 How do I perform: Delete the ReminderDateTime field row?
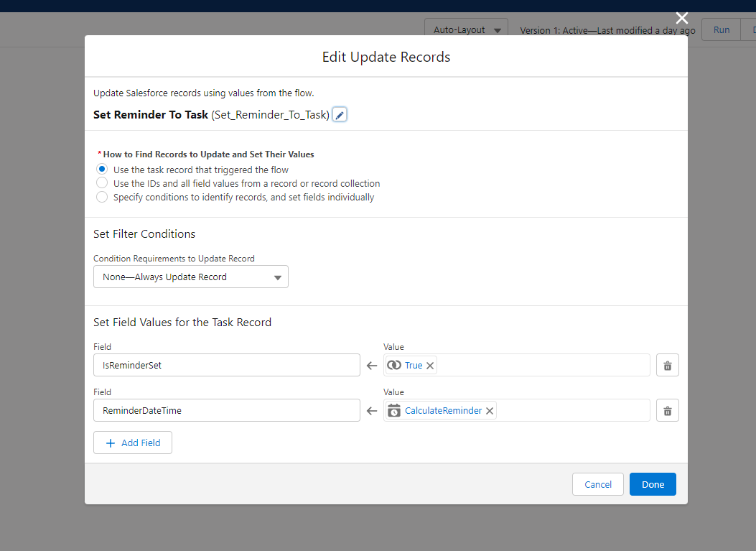pos(667,411)
